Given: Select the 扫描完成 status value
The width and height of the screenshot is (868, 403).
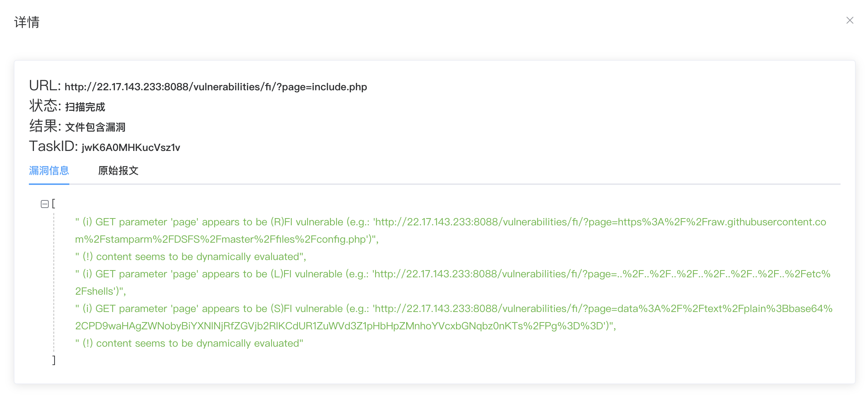Looking at the screenshot, I should click(85, 107).
